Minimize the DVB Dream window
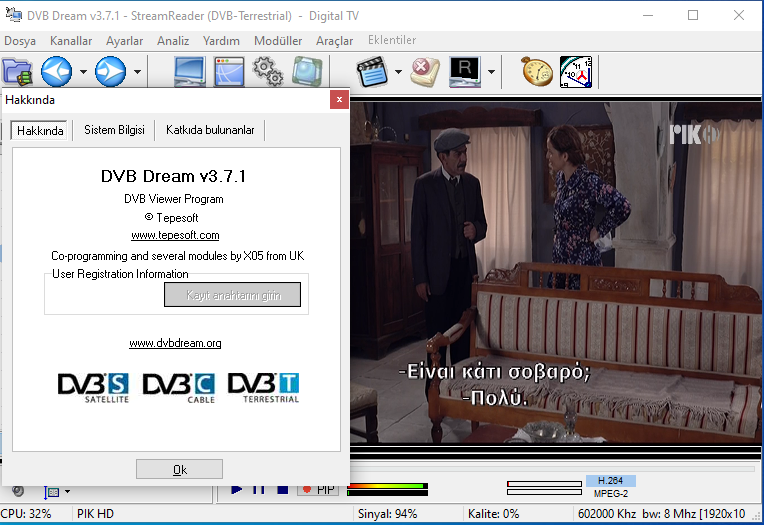Image resolution: width=764 pixels, height=525 pixels. [648, 16]
